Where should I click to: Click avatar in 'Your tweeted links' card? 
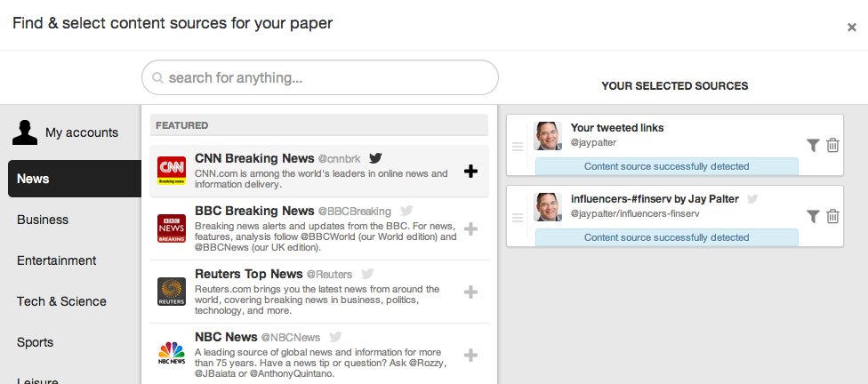click(x=548, y=136)
